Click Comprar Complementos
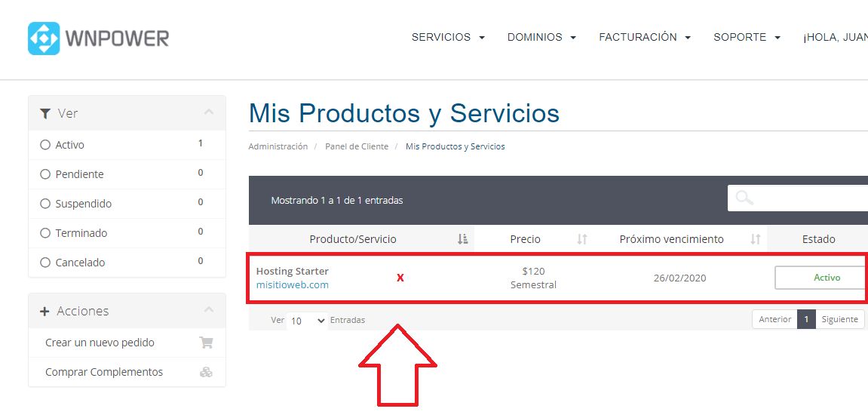 coord(104,372)
